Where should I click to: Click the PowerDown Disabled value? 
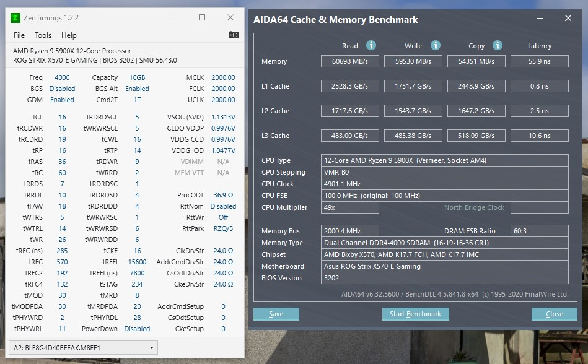(138, 329)
